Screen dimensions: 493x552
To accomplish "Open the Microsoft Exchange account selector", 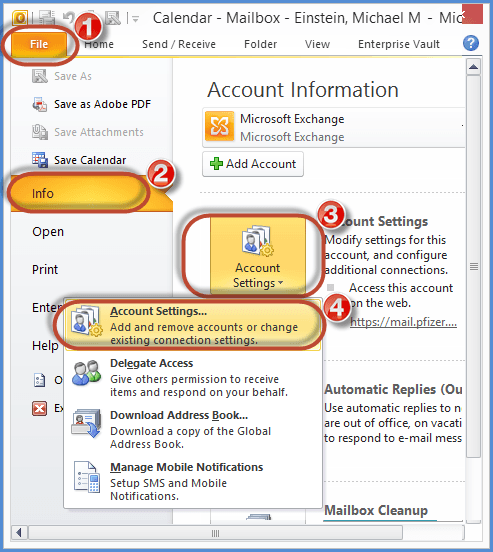I will 334,127.
